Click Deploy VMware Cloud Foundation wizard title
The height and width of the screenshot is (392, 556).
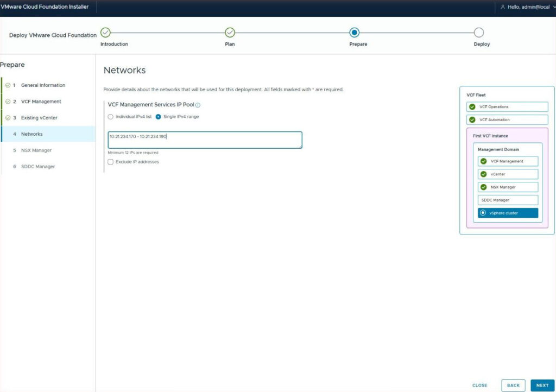[x=53, y=35]
